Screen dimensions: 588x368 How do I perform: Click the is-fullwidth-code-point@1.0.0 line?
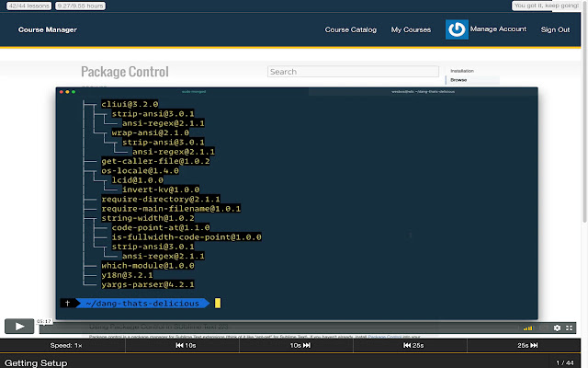pos(187,237)
